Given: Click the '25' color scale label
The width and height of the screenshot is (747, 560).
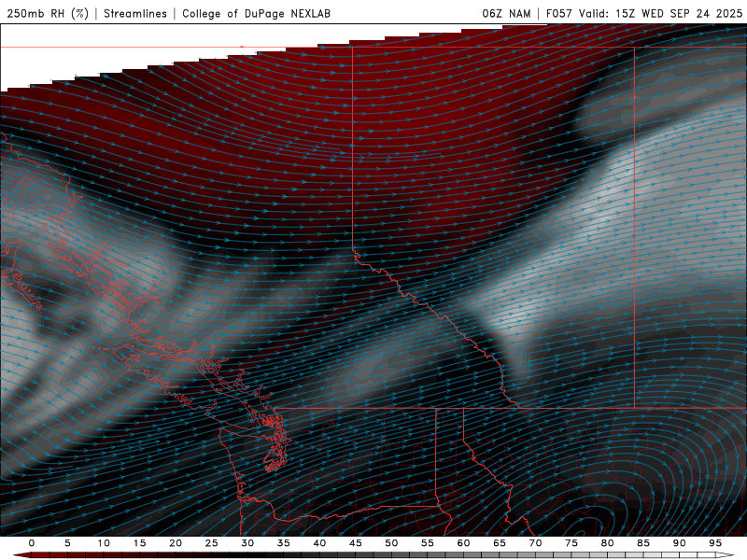Looking at the screenshot, I should point(212,543).
